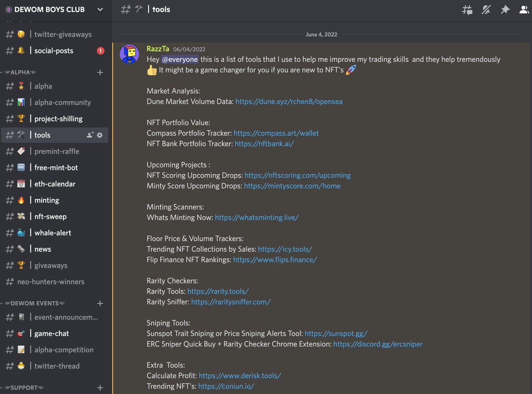Toggle notification settings bell in header
This screenshot has width=532, height=394.
pos(486,10)
